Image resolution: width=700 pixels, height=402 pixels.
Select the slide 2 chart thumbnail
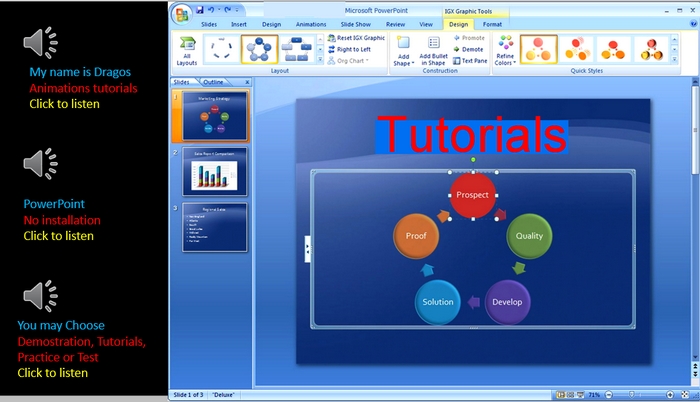(x=214, y=171)
